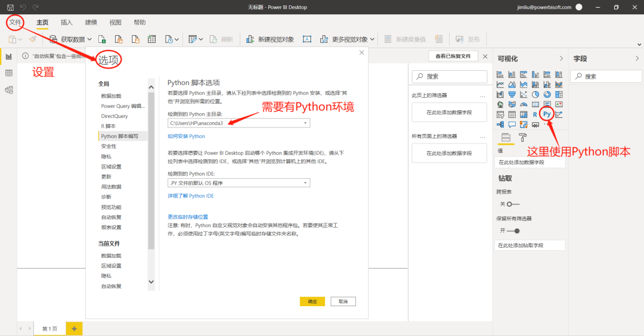
Task: Choose the decomposition tree visual
Action: [x=500, y=125]
